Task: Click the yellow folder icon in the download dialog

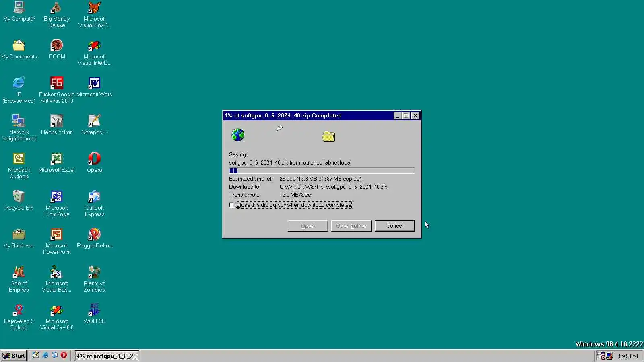Action: pos(328,136)
